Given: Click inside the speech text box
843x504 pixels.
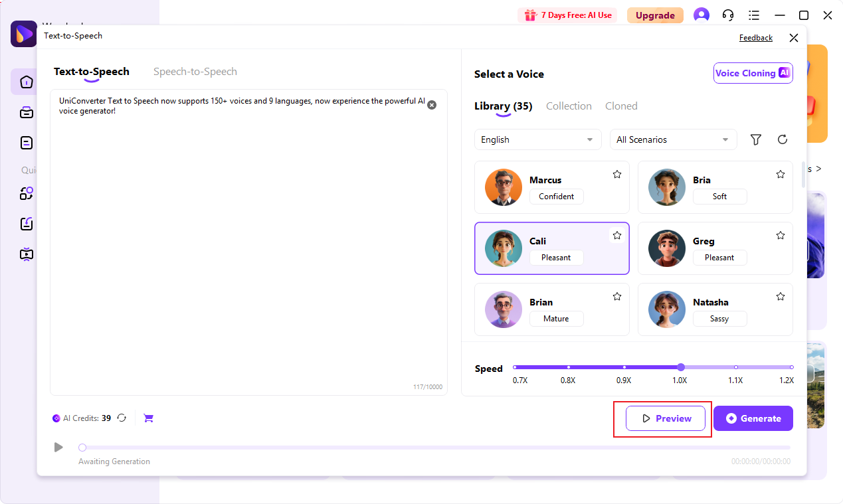Looking at the screenshot, I should [x=248, y=242].
